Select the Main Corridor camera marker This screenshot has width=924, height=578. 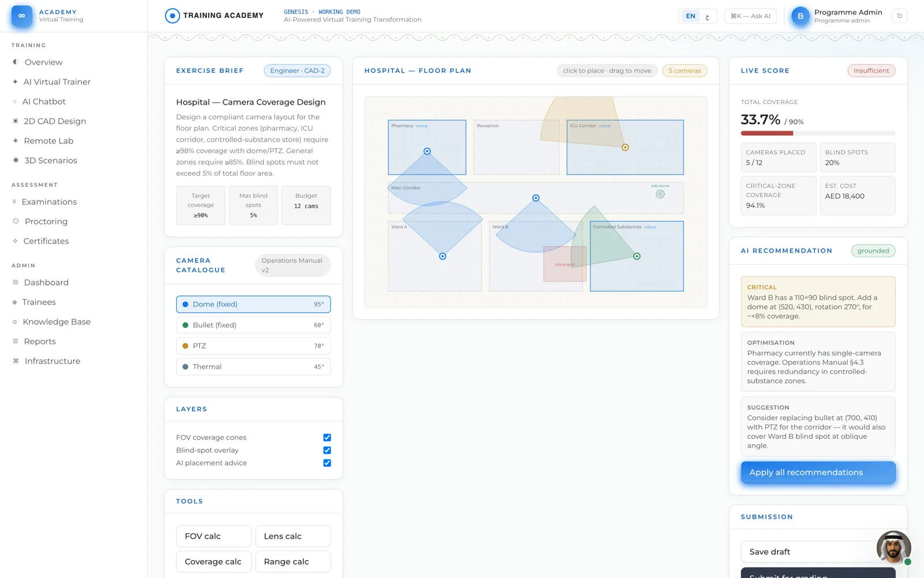(535, 198)
